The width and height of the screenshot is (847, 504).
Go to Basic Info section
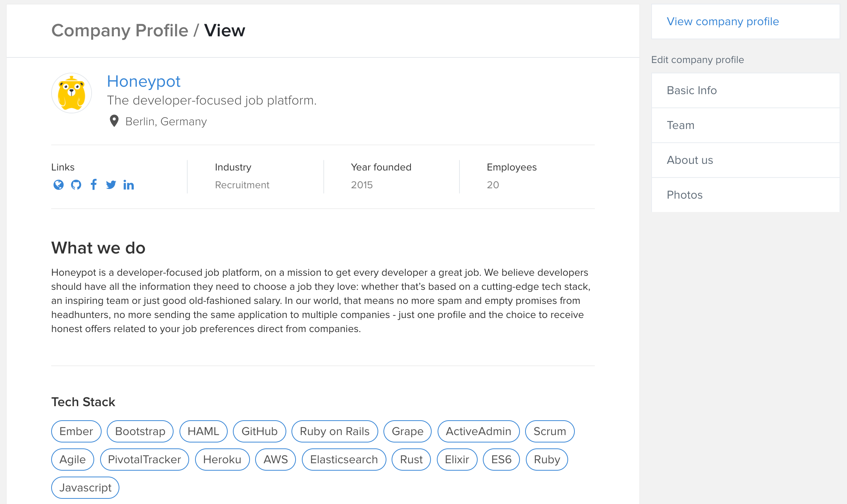[691, 90]
